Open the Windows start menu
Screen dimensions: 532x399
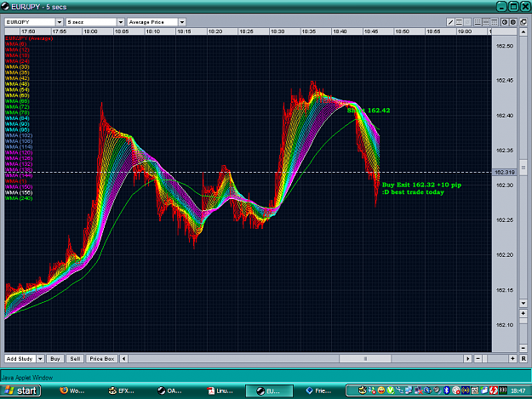click(20, 390)
